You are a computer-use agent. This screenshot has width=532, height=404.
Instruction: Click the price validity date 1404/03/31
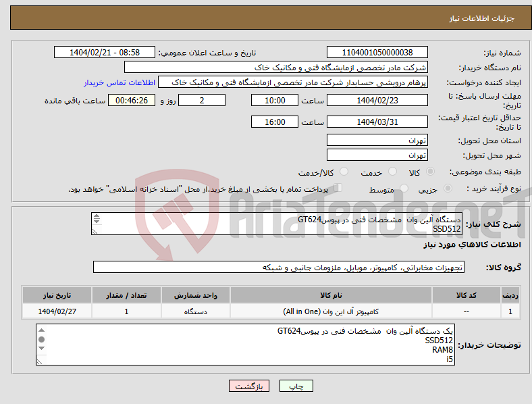pyautogui.click(x=377, y=122)
